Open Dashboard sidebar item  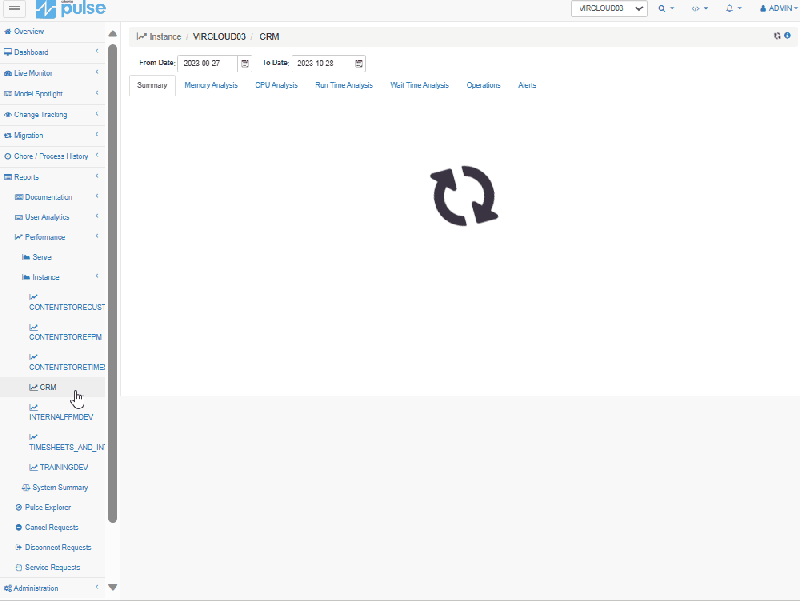pyautogui.click(x=31, y=53)
